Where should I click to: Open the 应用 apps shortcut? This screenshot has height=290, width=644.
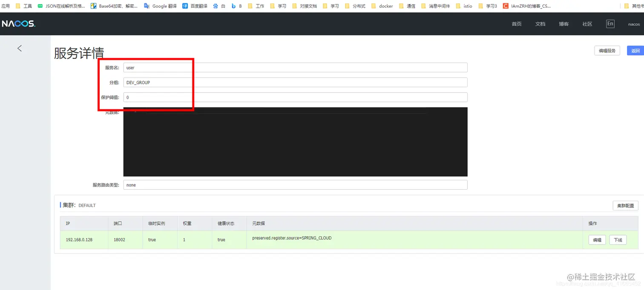(x=6, y=6)
